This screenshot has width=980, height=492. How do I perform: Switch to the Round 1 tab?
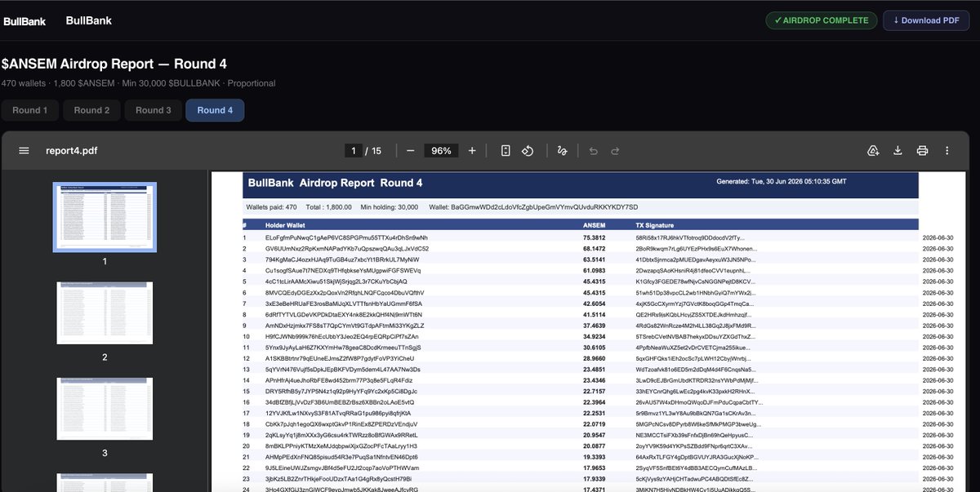pyautogui.click(x=29, y=110)
